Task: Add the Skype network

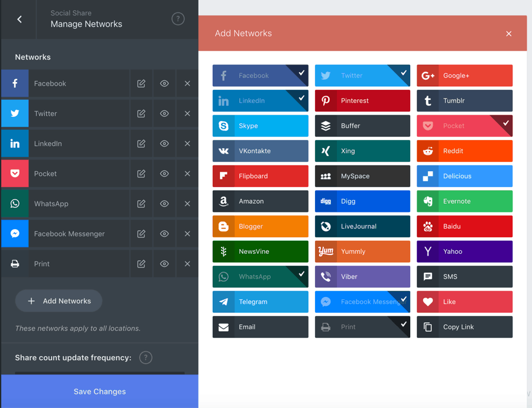Action: click(x=260, y=126)
